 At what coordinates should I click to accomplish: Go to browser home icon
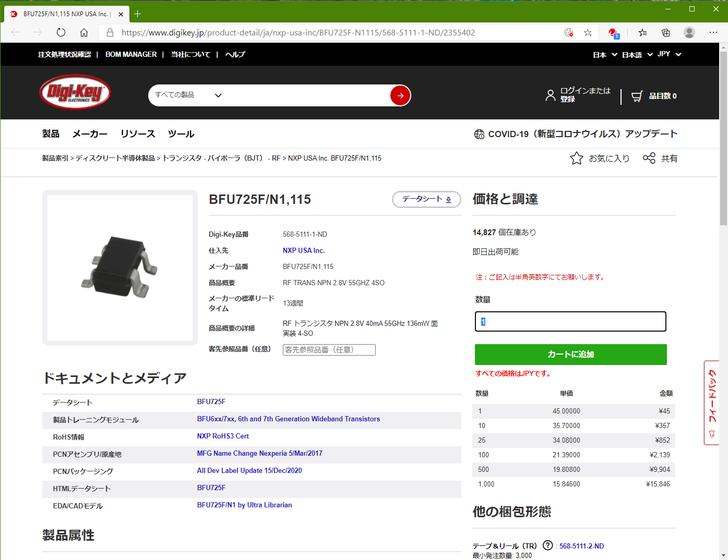pos(84,32)
